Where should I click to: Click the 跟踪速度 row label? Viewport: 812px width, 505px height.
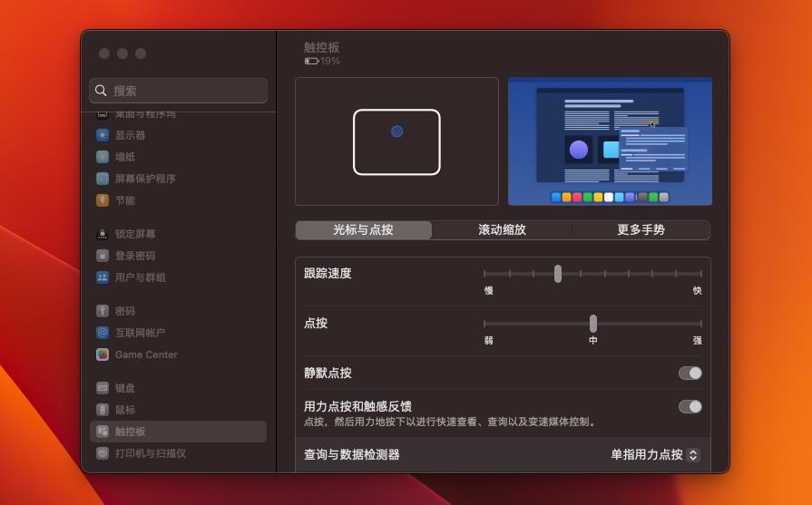(328, 273)
